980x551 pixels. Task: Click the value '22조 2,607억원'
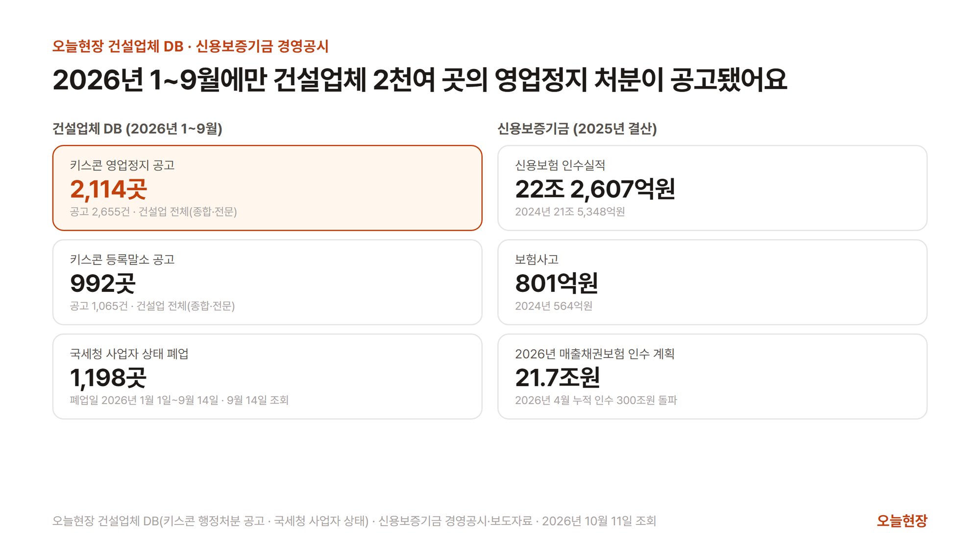[x=595, y=189]
